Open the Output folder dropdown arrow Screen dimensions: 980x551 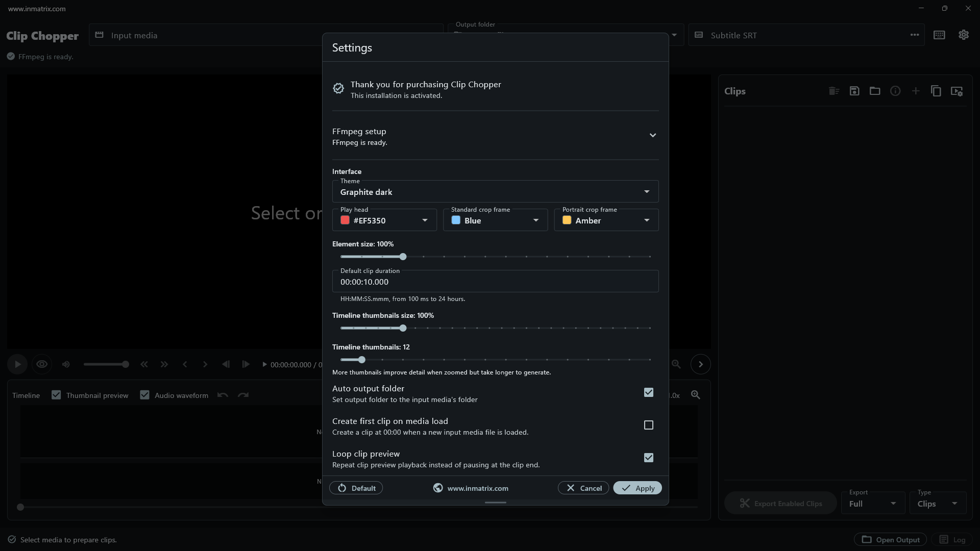tap(674, 35)
